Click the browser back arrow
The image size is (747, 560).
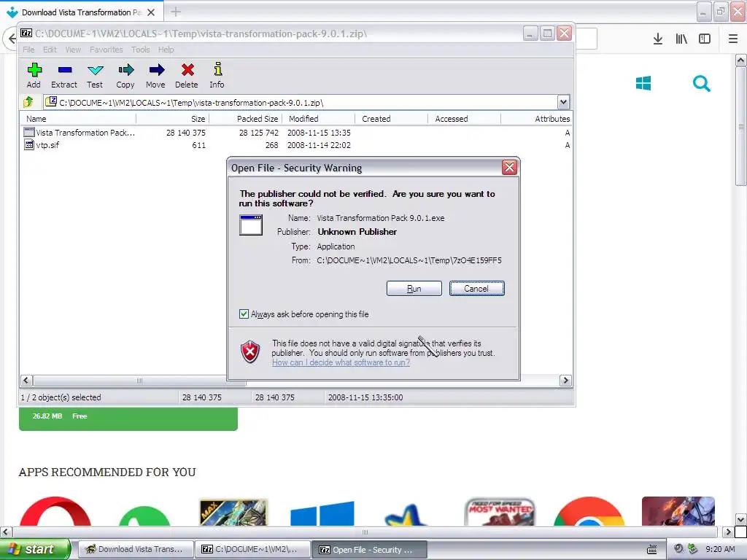point(12,39)
